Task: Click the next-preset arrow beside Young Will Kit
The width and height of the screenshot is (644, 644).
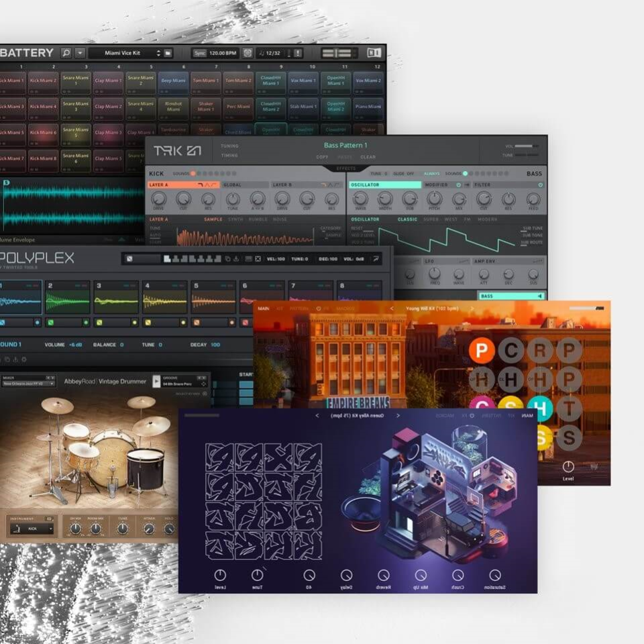Action: [x=472, y=309]
